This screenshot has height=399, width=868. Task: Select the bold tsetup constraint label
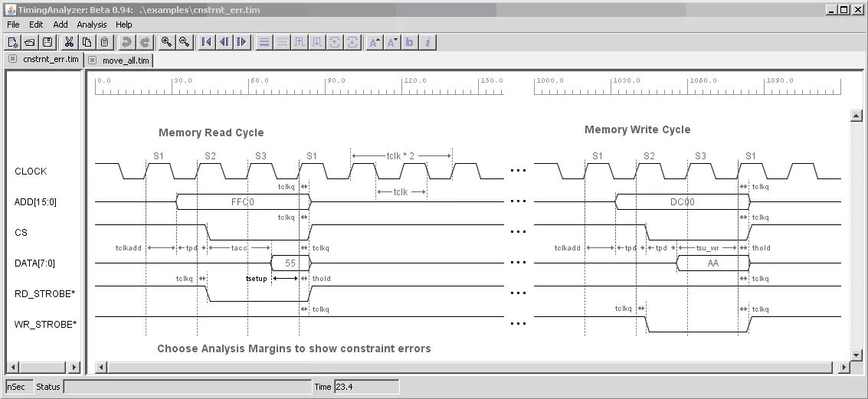(257, 278)
